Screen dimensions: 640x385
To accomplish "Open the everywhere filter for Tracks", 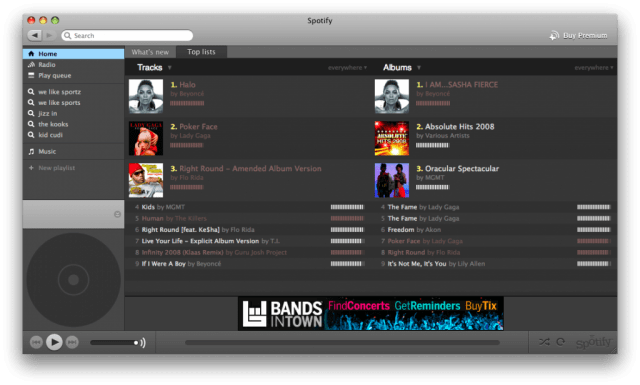I will point(347,68).
